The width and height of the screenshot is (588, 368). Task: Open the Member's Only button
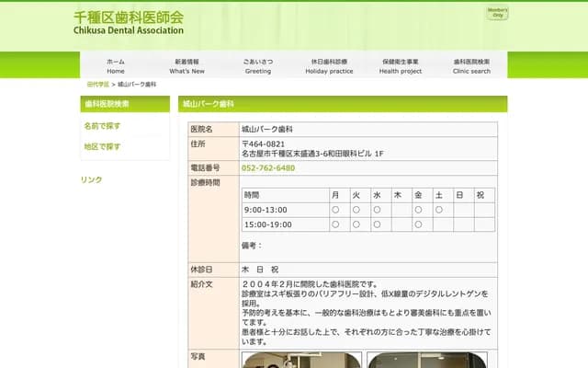[x=497, y=13]
